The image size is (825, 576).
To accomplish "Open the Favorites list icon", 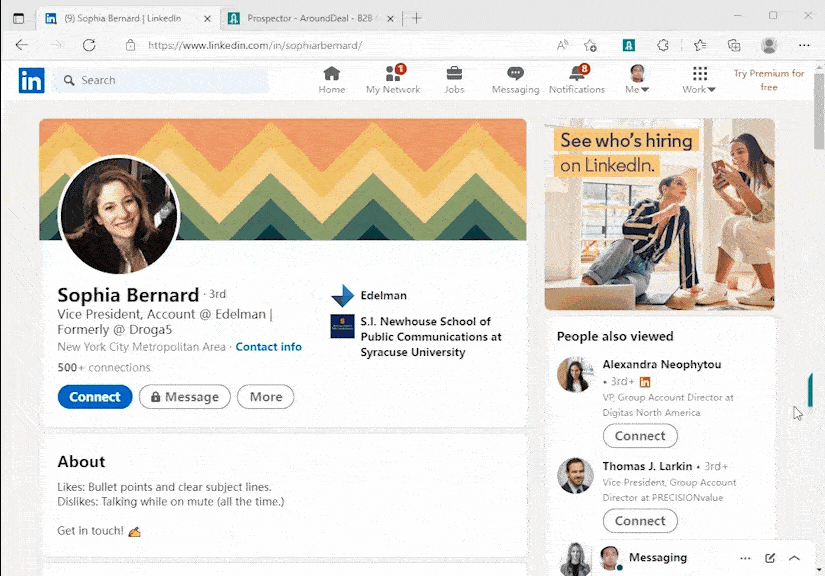I will pos(700,45).
